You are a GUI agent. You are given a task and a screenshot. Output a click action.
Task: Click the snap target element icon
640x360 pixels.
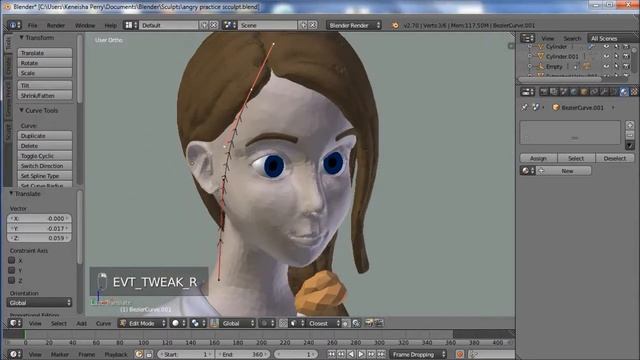coord(296,323)
